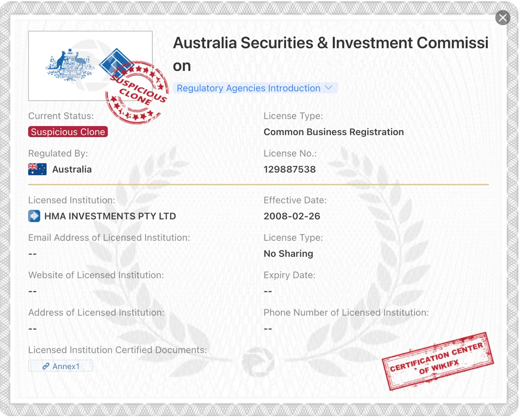This screenshot has width=519, height=420.
Task: Click the HMA Investments small logo icon
Action: (34, 216)
